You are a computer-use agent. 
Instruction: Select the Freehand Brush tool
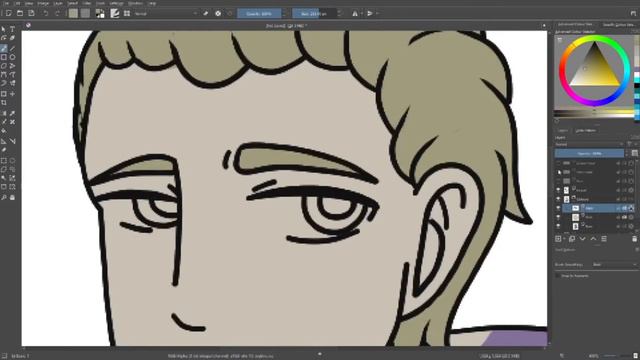(4, 49)
